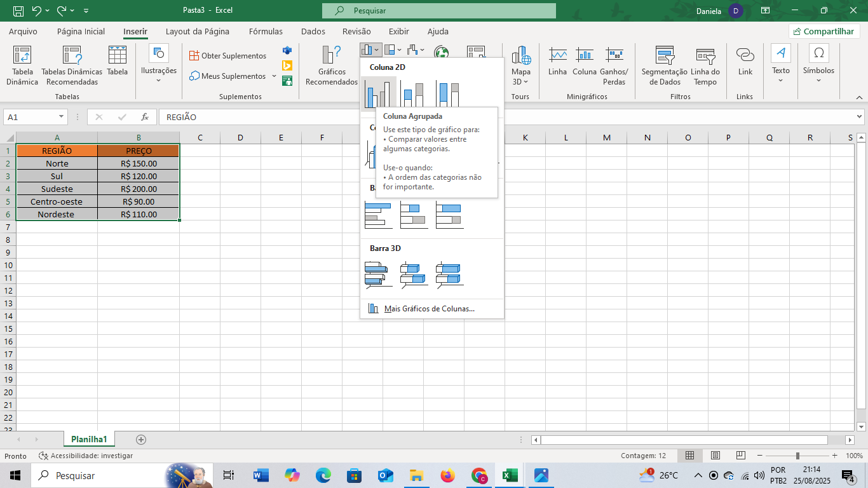
Task: Click the Pesquisar search box in the title bar
Action: click(x=439, y=11)
